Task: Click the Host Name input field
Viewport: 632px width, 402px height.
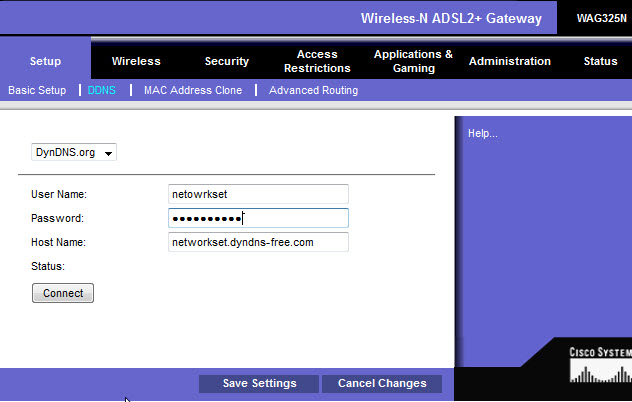Action: (258, 242)
